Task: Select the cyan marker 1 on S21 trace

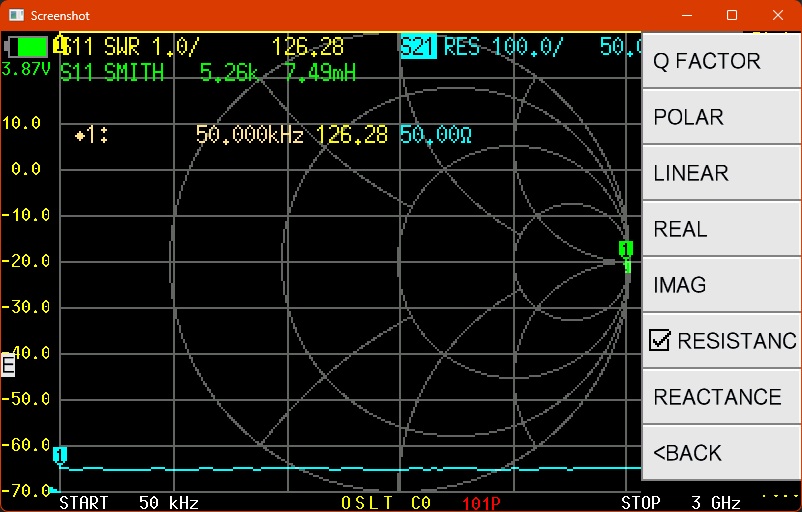Action: click(x=60, y=455)
